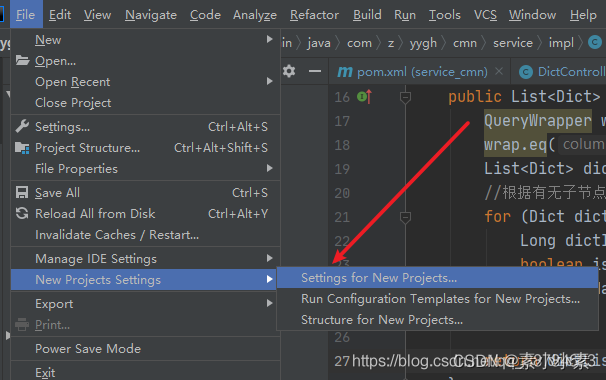Expand Manage IDE Settings submenu

click(145, 259)
